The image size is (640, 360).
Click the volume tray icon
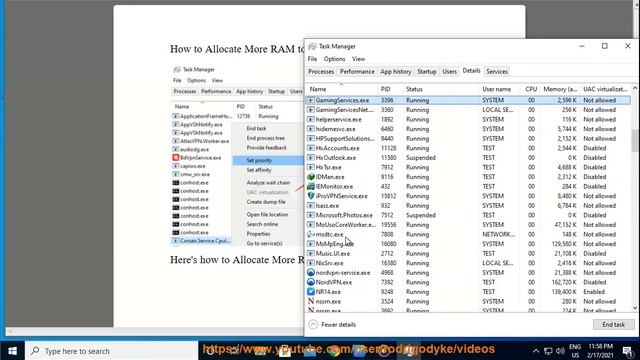point(560,351)
